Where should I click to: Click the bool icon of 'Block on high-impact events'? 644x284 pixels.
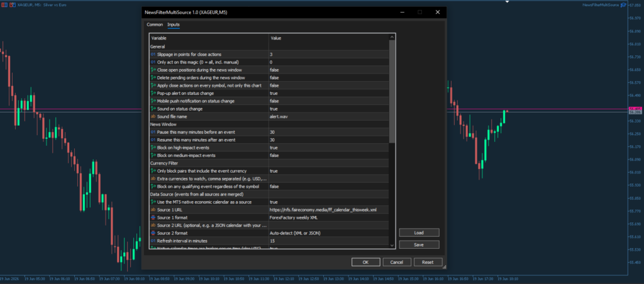click(153, 148)
